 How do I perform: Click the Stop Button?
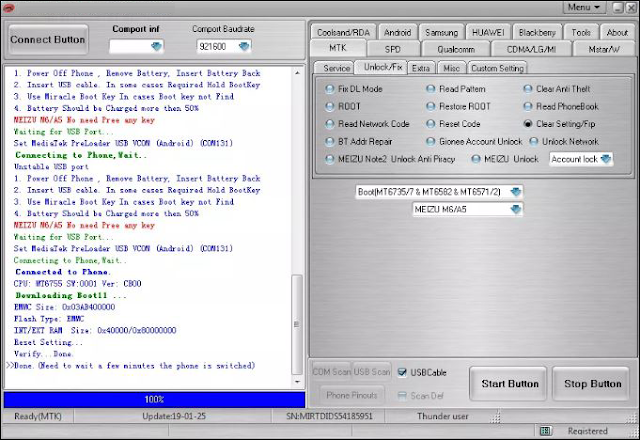pos(593,384)
